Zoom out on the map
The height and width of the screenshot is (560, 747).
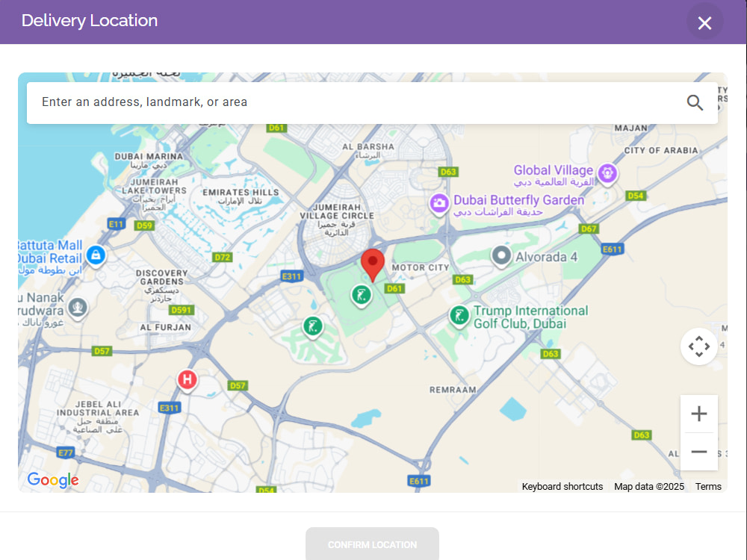click(699, 452)
